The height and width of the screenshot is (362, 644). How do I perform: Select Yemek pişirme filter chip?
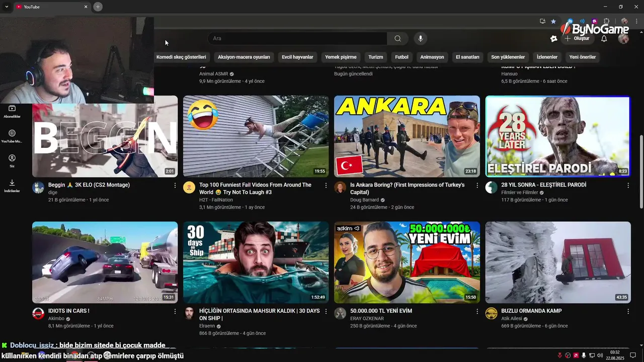tap(341, 57)
